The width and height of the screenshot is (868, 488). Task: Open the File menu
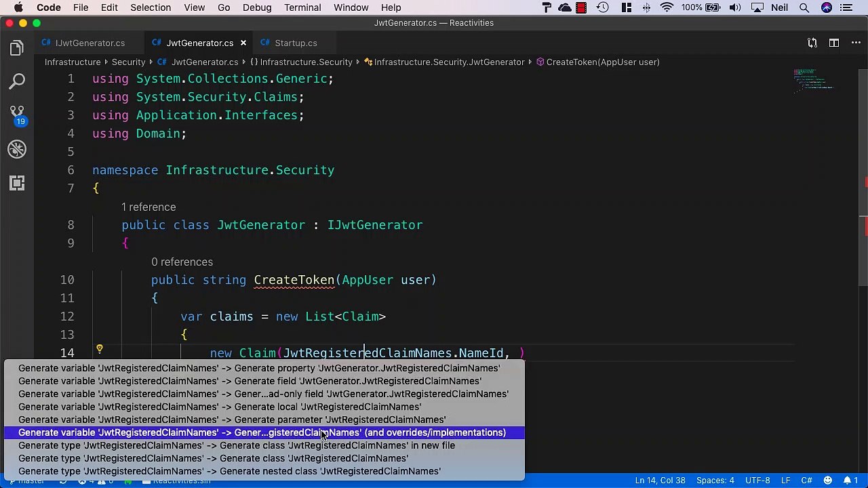pos(81,7)
